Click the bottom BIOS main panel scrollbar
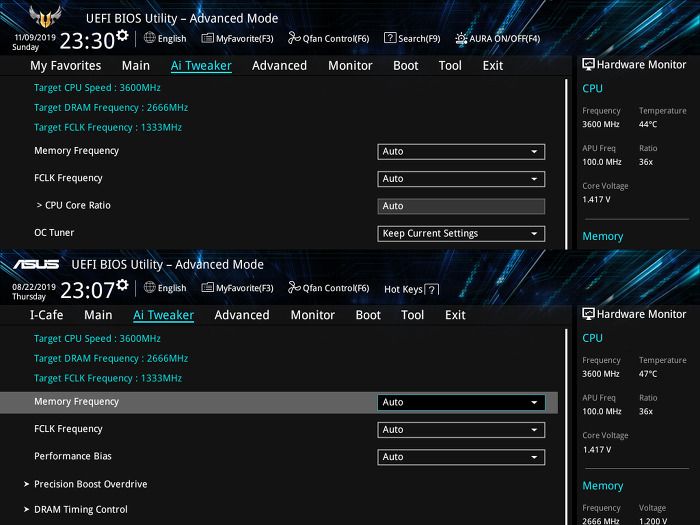 (566, 427)
